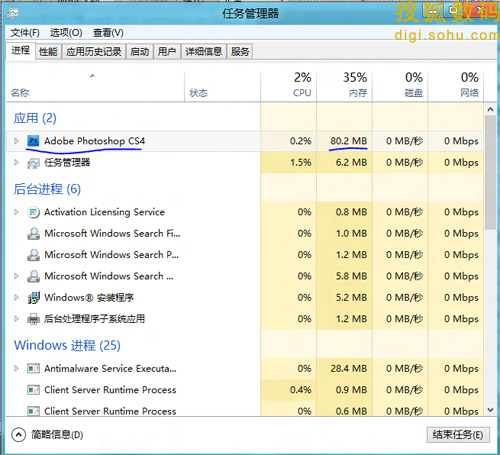The width and height of the screenshot is (500, 455).
Task: Sort processes by the 内存 column header
Action: 344,85
